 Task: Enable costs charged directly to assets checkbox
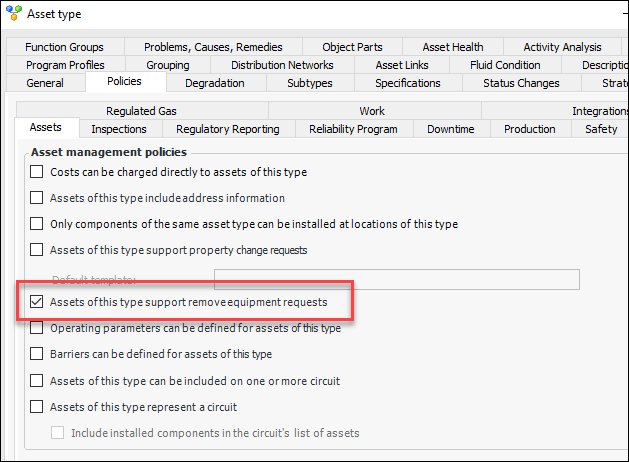[37, 172]
